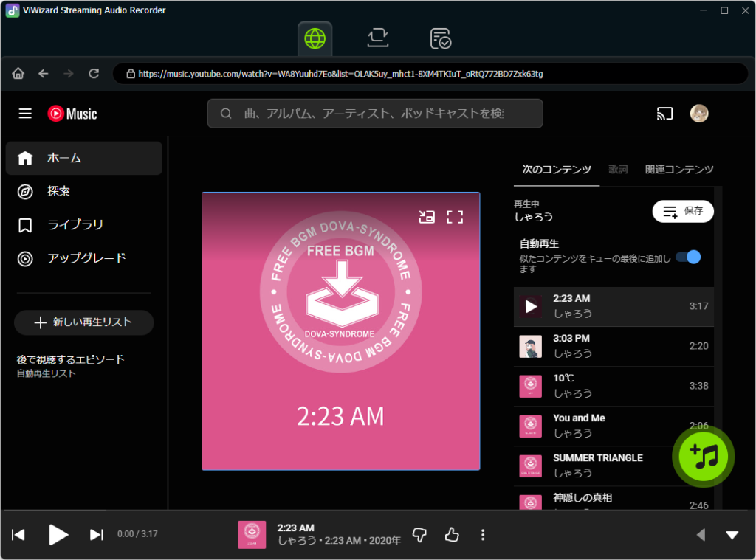Open the converting list icon in top toolbar
The width and height of the screenshot is (756, 560).
click(378, 38)
